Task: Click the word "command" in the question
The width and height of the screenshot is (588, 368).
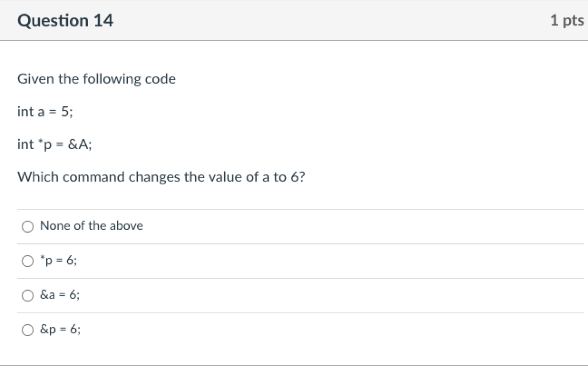Action: pyautogui.click(x=94, y=177)
